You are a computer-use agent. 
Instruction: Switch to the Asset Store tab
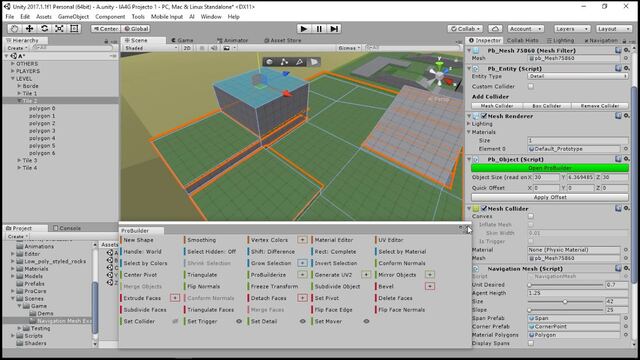(x=282, y=40)
